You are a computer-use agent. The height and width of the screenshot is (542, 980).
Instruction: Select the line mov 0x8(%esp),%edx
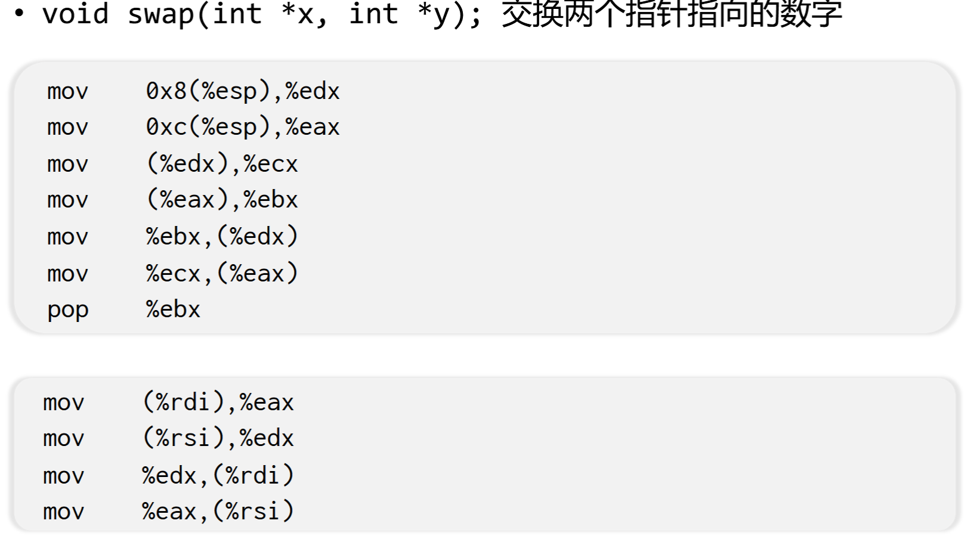tap(193, 91)
